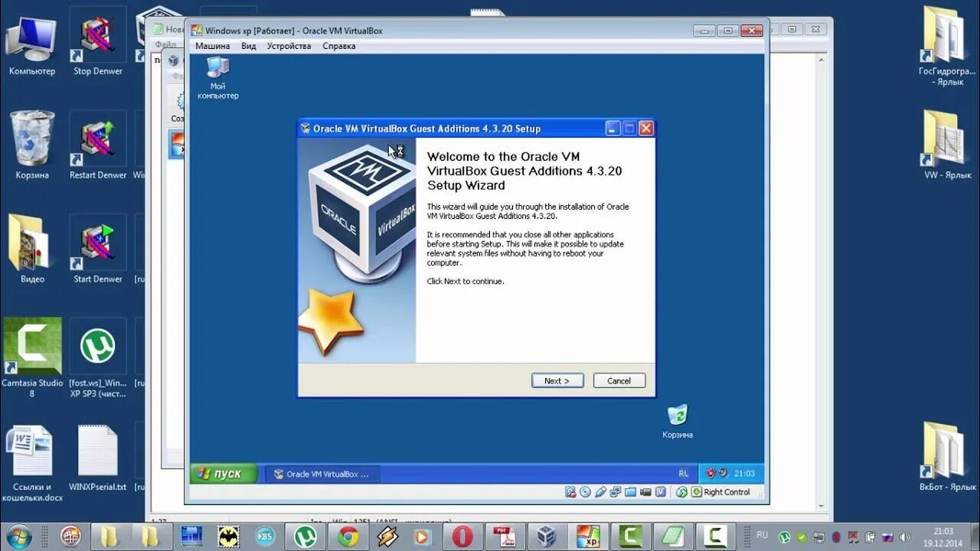Open the Устройства menu in VirtualBox
The width and height of the screenshot is (980, 551).
[289, 46]
